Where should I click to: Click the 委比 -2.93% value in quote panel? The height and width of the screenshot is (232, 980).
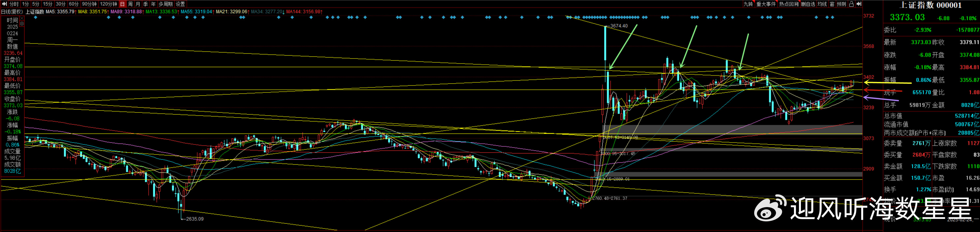pyautogui.click(x=923, y=30)
